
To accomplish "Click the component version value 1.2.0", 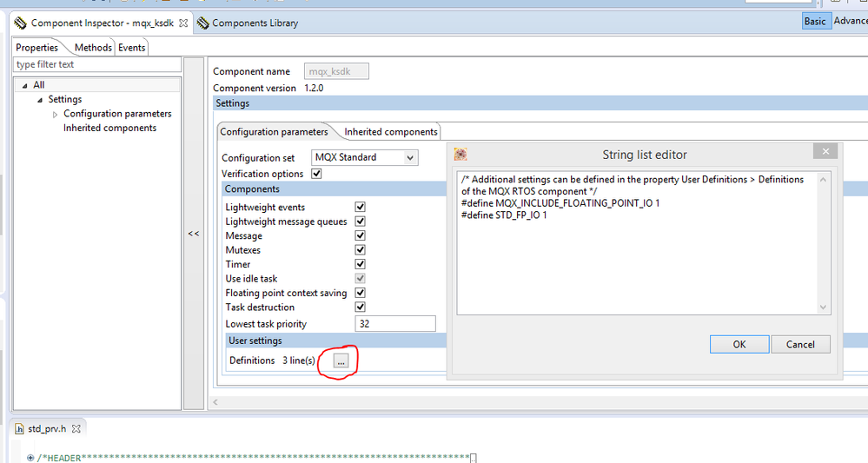I will 314,88.
